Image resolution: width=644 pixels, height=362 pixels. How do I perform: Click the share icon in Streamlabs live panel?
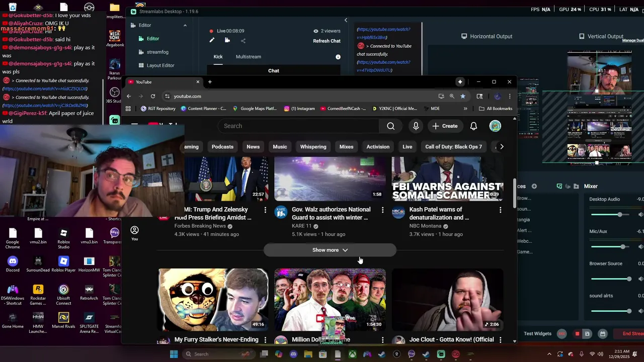click(243, 41)
